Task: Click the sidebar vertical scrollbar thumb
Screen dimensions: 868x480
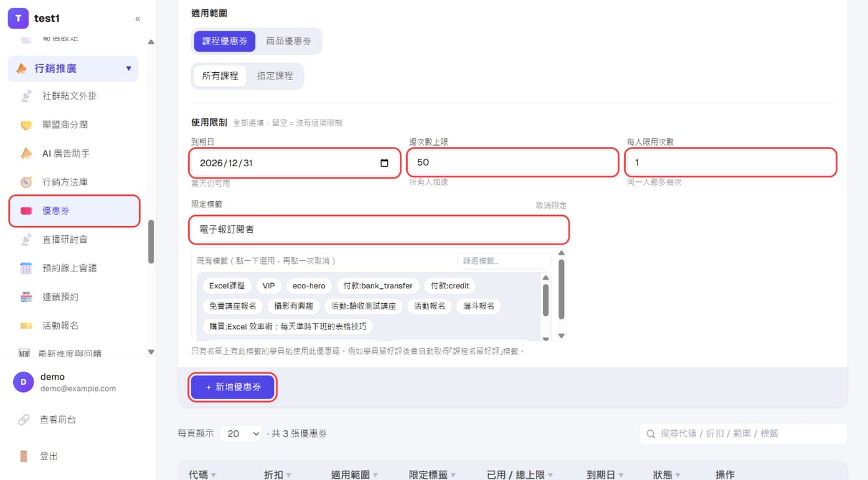Action: pos(151,241)
